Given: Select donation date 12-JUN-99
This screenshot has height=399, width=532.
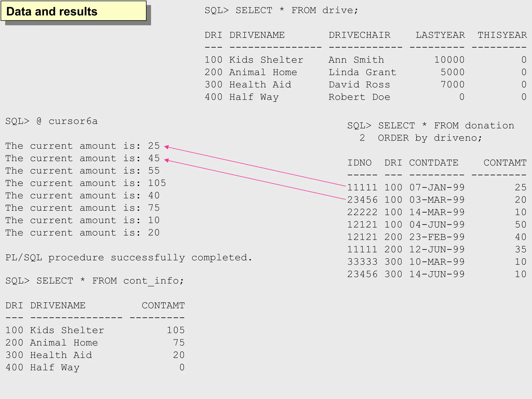Looking at the screenshot, I should click(x=437, y=250).
